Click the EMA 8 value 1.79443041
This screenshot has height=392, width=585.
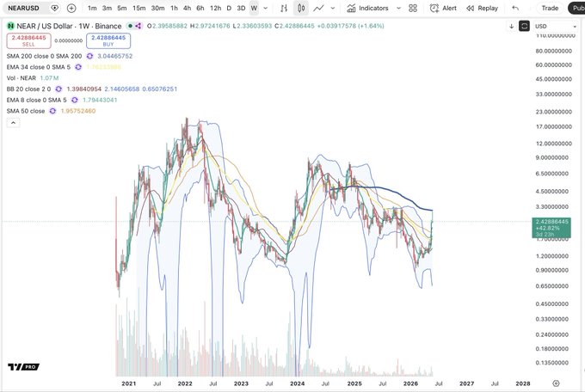100,100
